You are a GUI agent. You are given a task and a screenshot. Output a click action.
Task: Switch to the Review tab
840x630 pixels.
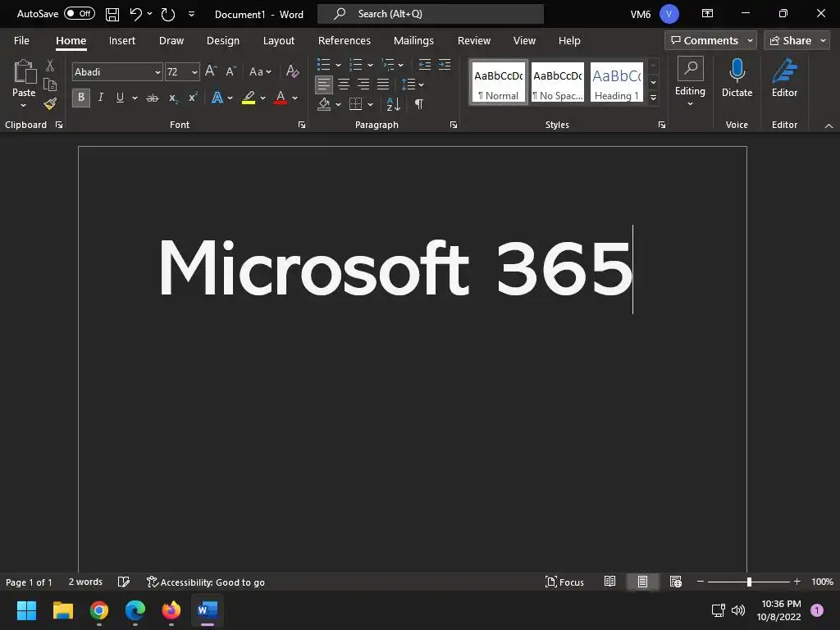coord(473,40)
